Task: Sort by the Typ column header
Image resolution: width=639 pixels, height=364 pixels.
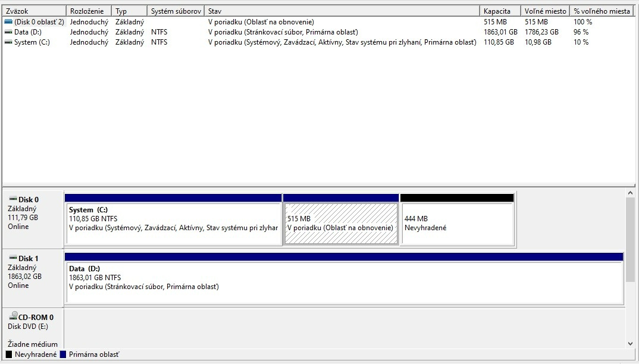Action: tap(129, 11)
